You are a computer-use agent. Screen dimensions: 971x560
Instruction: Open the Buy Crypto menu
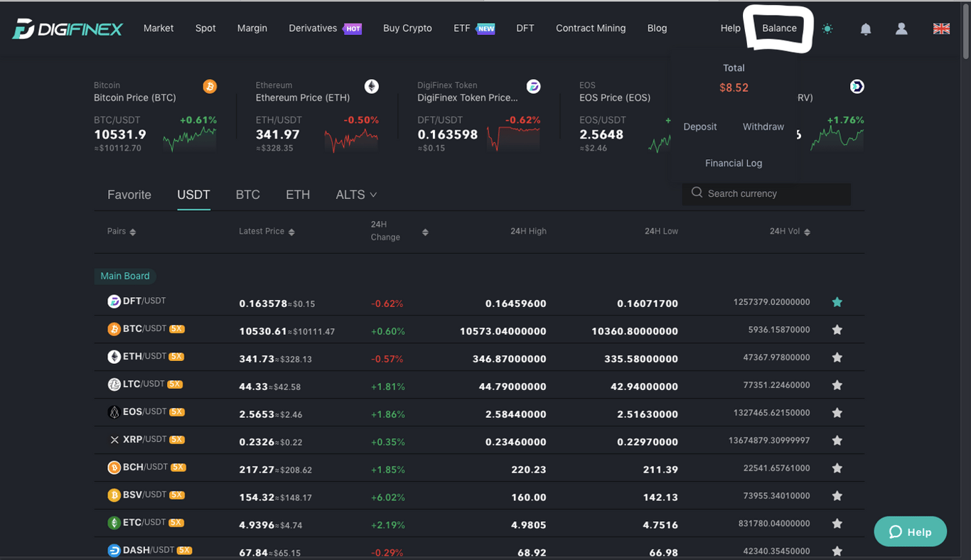click(407, 28)
